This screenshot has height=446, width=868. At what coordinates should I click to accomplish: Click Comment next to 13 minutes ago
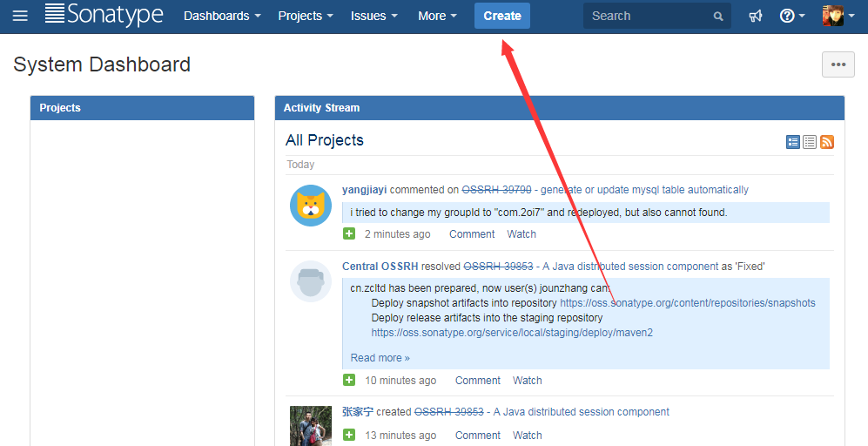point(478,436)
